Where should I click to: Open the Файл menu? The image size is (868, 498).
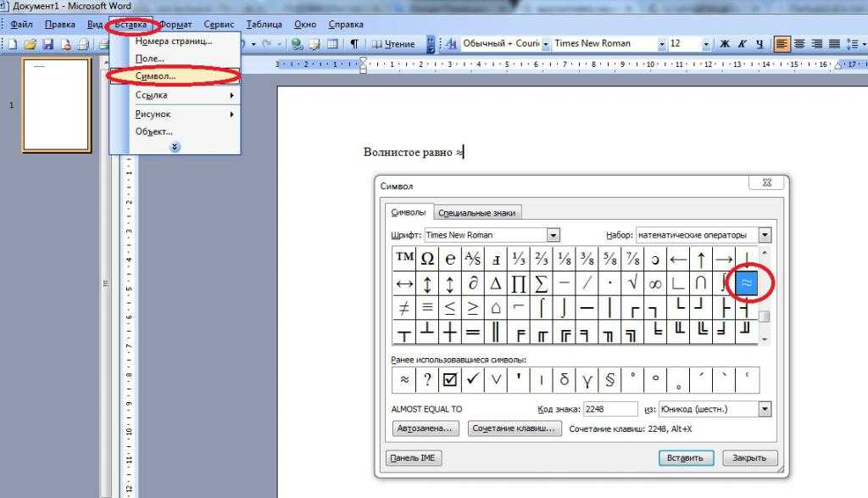[21, 25]
